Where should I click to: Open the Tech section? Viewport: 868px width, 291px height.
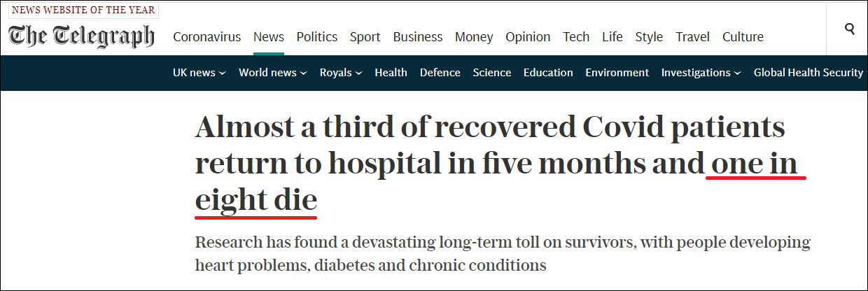576,37
